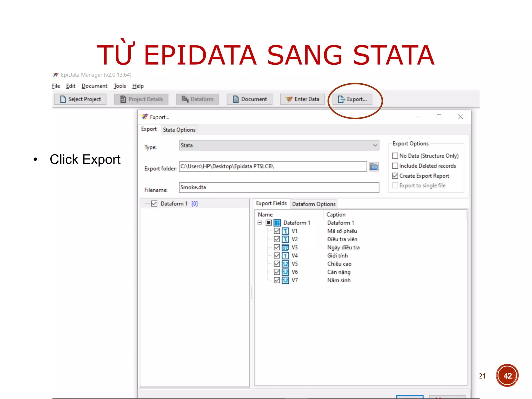This screenshot has width=532, height=399.
Task: Select caption 'Chiều cao'
Action: 339,264
